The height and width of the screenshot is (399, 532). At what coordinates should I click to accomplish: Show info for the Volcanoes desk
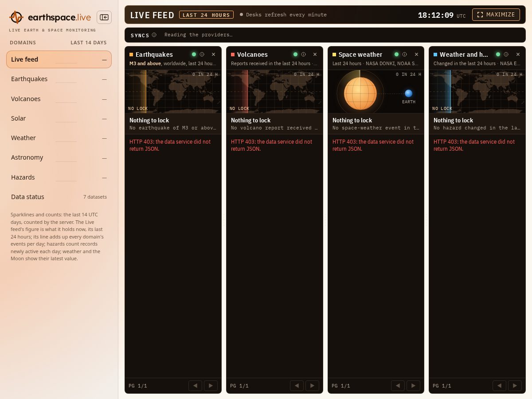303,55
